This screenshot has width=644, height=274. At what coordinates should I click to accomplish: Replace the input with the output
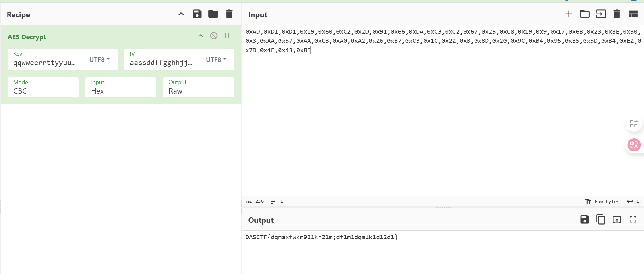pos(617,219)
